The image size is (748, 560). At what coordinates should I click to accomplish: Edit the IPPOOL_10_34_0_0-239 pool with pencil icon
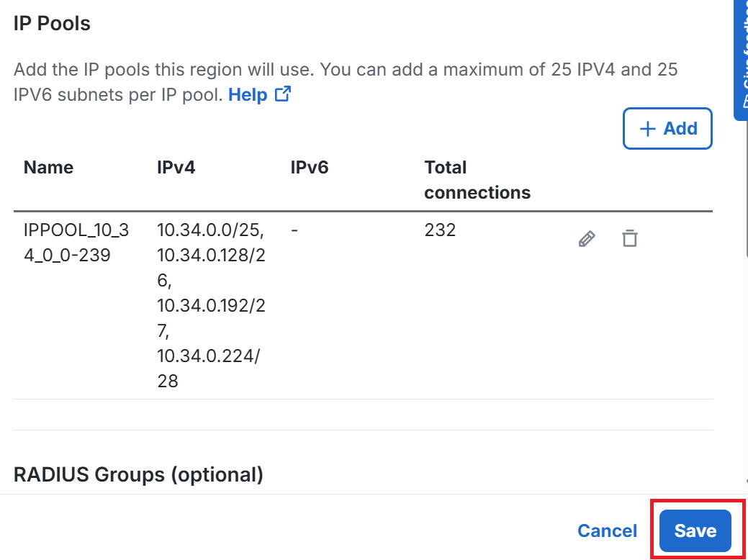point(586,238)
